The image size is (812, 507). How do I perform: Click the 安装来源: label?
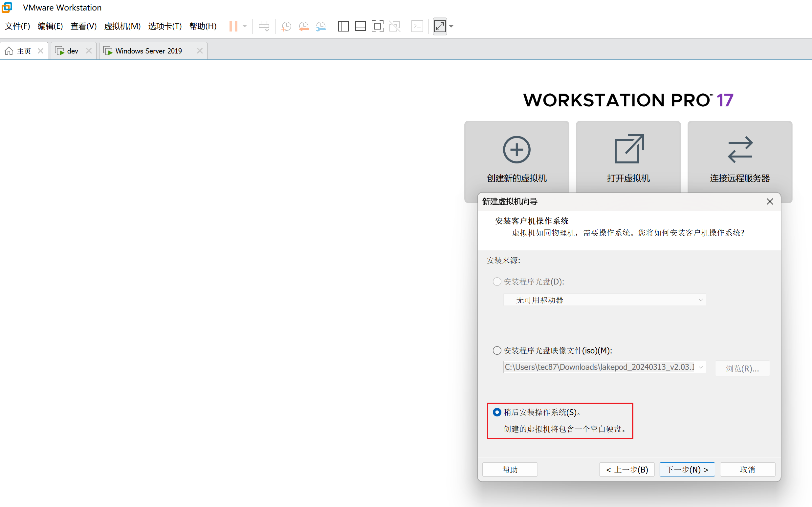[x=503, y=260]
